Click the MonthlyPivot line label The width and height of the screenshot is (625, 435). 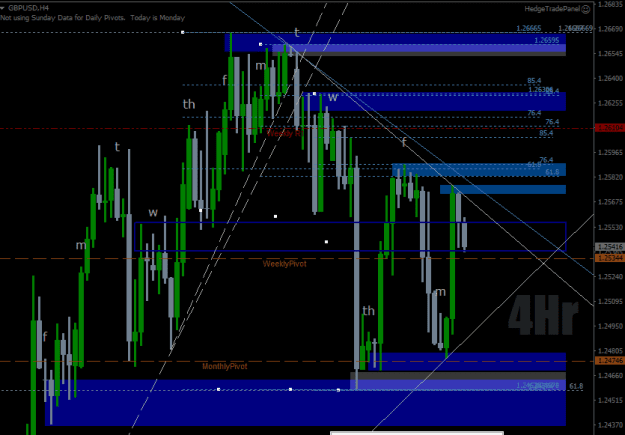click(x=225, y=366)
